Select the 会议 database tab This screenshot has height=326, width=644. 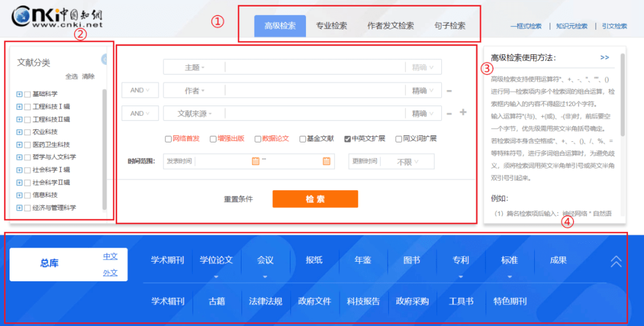click(x=265, y=260)
